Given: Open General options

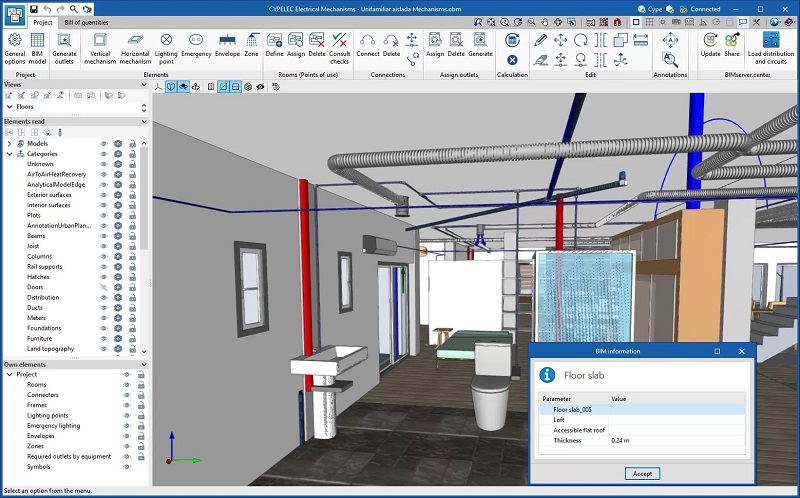Looking at the screenshot, I should point(15,46).
